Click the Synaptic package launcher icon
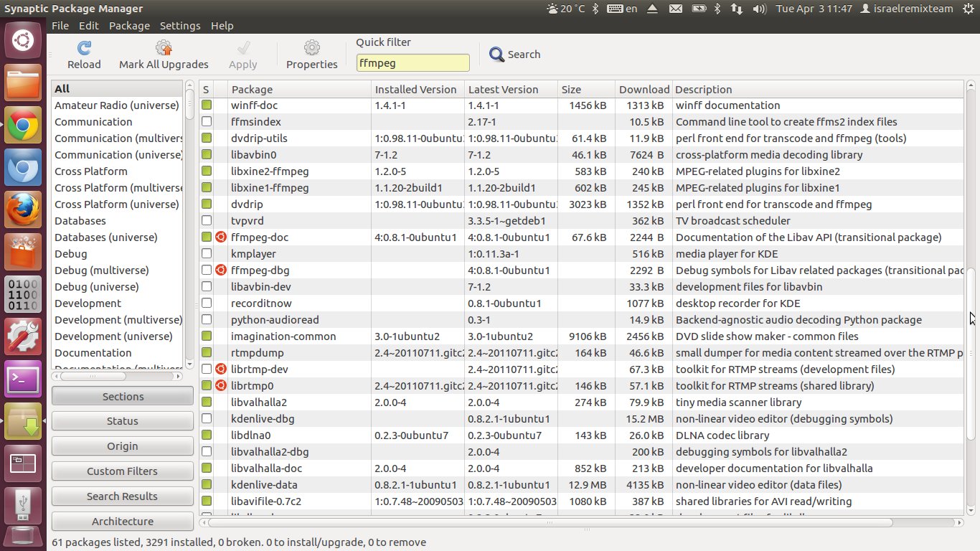 [23, 422]
